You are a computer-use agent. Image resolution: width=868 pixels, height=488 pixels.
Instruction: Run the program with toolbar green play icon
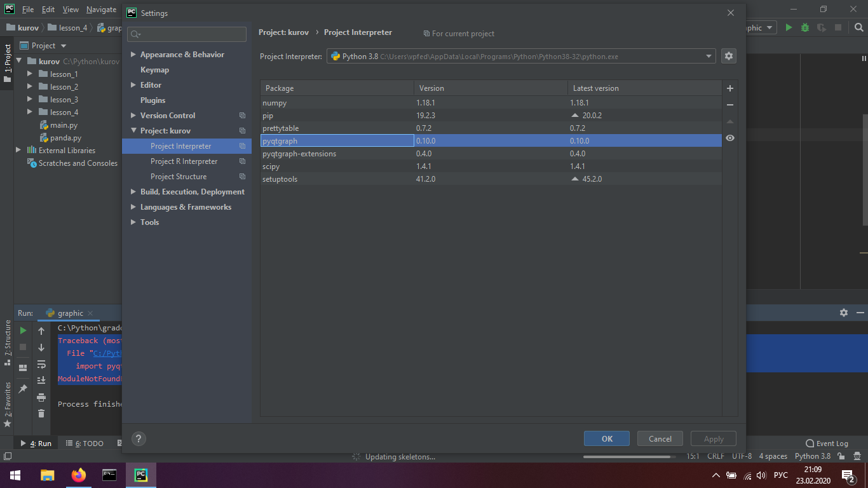tap(789, 27)
